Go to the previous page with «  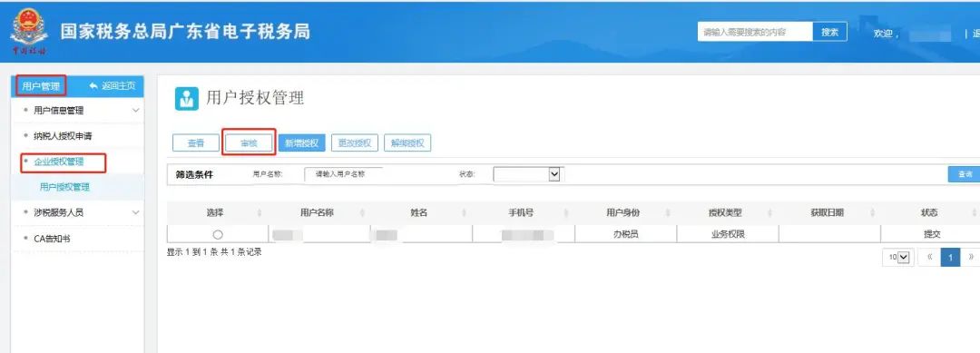(930, 258)
